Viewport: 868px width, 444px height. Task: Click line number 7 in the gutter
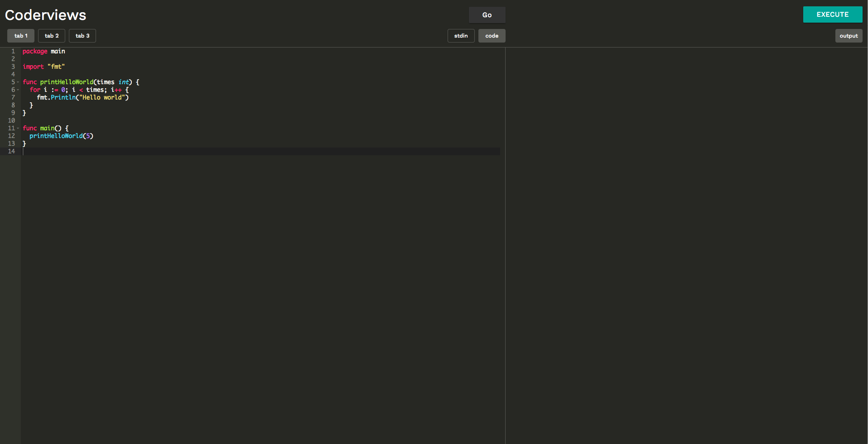coord(12,97)
